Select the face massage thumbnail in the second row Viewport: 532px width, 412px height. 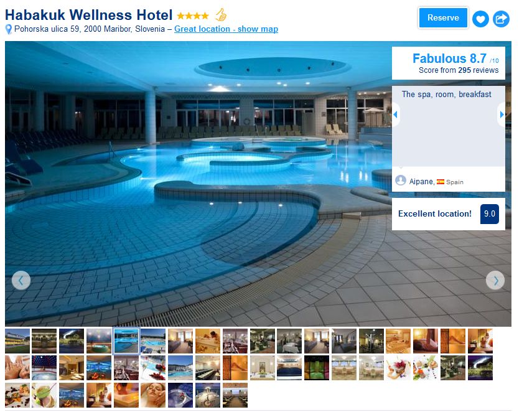[x=17, y=368]
